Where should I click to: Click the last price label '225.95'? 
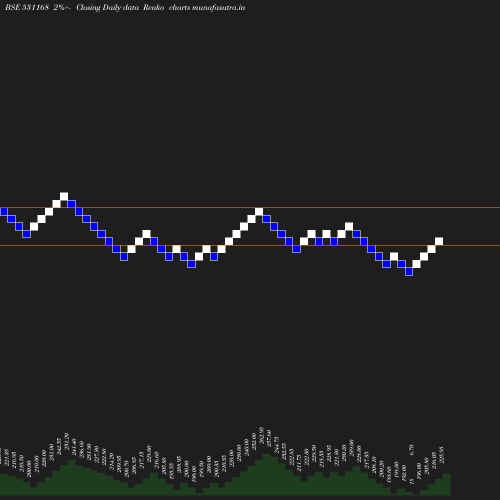442,455
